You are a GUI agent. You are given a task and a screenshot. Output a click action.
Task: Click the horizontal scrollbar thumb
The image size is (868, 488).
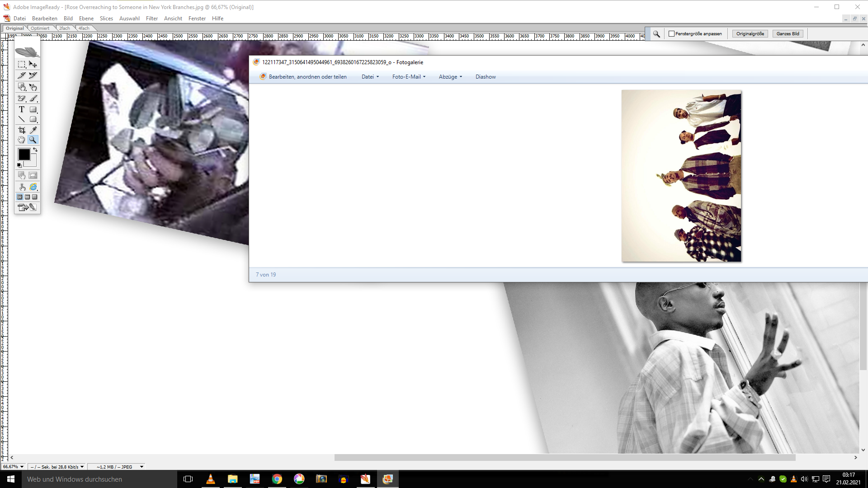point(565,458)
